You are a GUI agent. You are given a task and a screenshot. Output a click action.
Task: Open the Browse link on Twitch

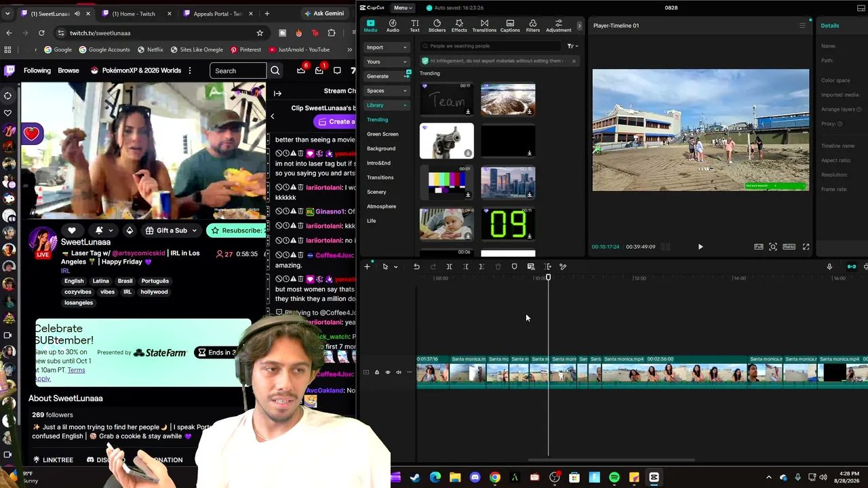[68, 70]
